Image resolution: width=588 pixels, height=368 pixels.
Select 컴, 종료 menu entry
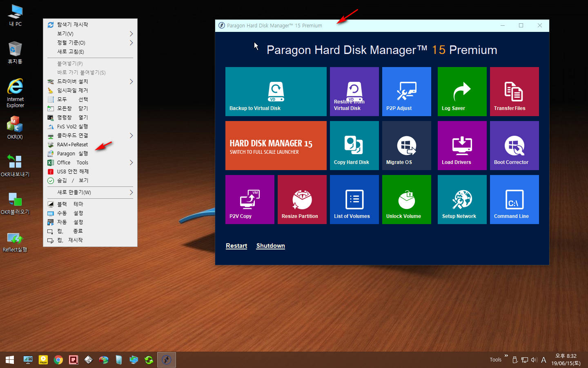click(x=90, y=231)
